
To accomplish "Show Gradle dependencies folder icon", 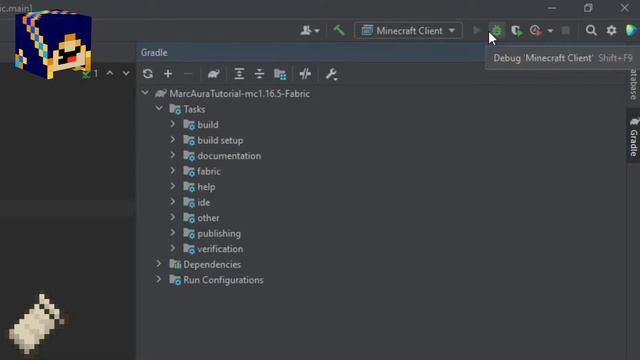I will click(280, 74).
